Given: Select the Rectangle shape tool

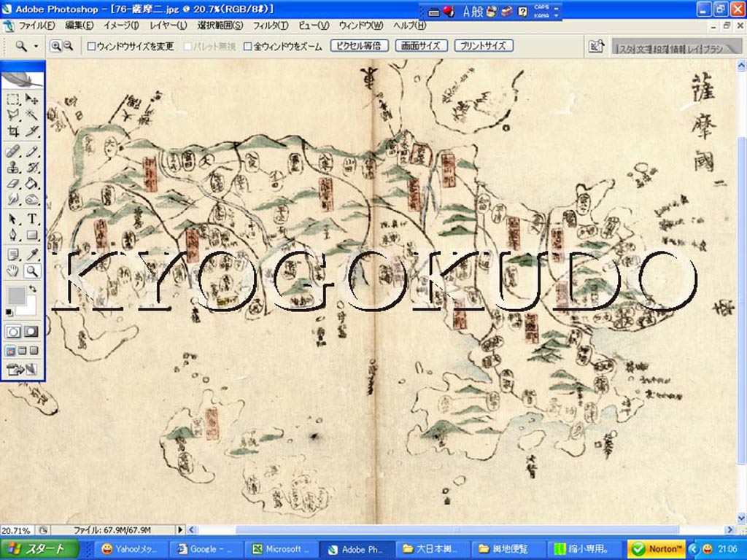Looking at the screenshot, I should (31, 235).
